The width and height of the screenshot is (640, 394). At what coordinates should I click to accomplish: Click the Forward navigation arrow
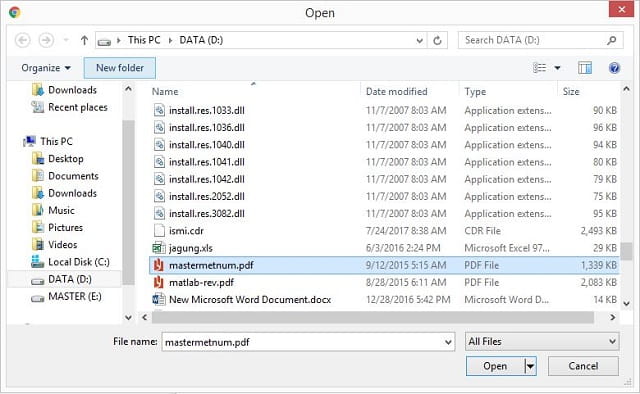(46, 40)
